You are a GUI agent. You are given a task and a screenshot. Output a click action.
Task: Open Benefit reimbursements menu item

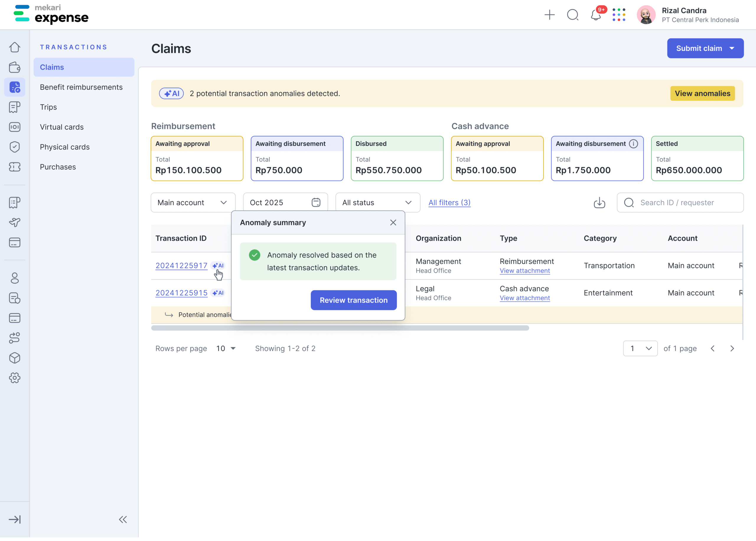tap(81, 87)
